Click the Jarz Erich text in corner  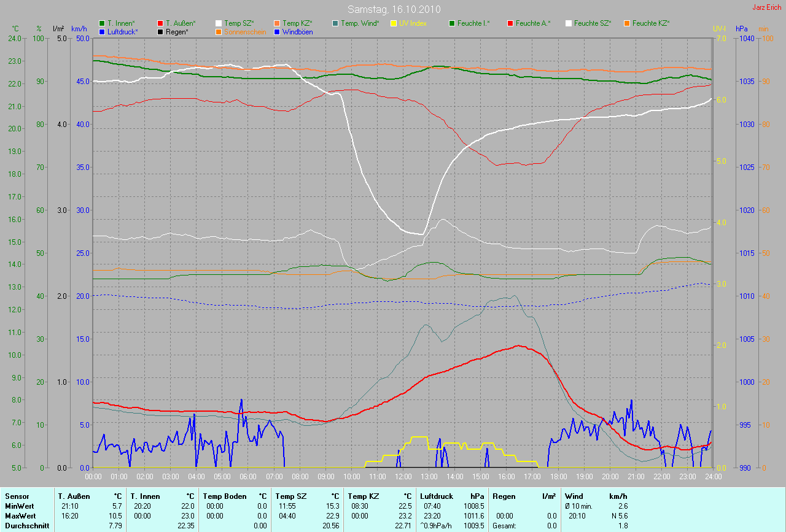[767, 7]
